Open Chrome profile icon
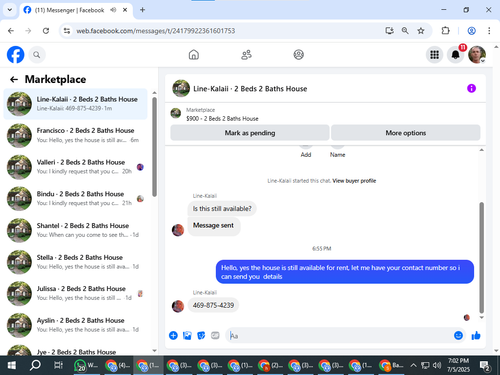Screen dimensions: 500x375 (x=471, y=31)
